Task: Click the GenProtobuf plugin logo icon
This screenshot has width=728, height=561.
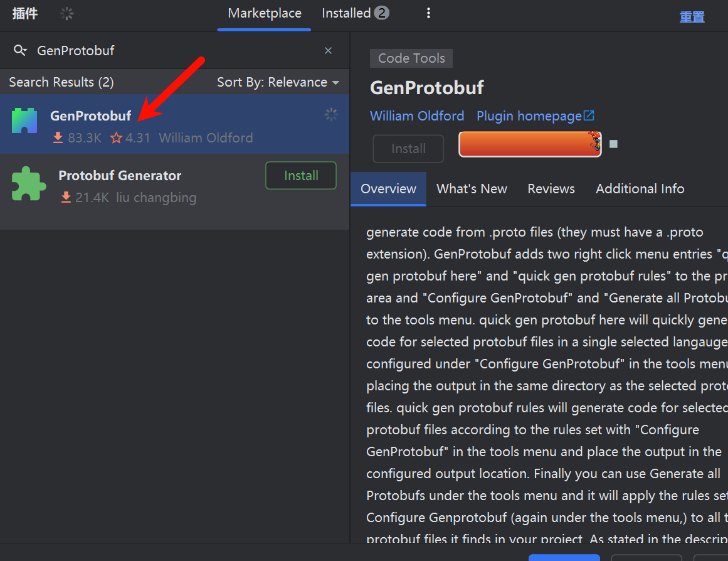Action: 24,121
